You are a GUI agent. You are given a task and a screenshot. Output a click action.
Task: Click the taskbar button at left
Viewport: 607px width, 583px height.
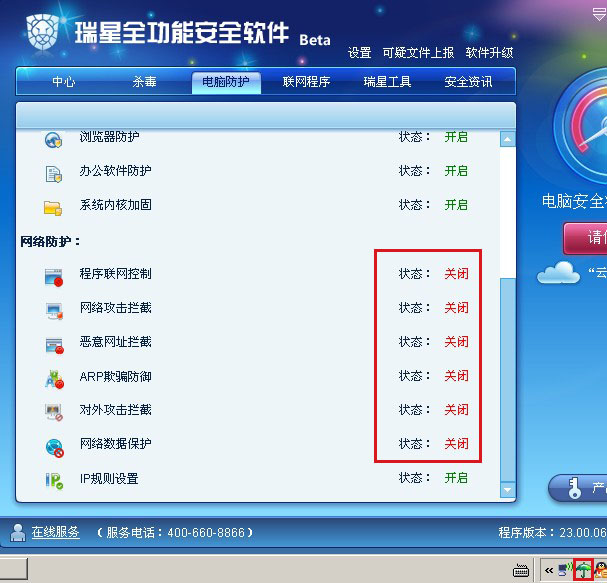tap(14, 569)
